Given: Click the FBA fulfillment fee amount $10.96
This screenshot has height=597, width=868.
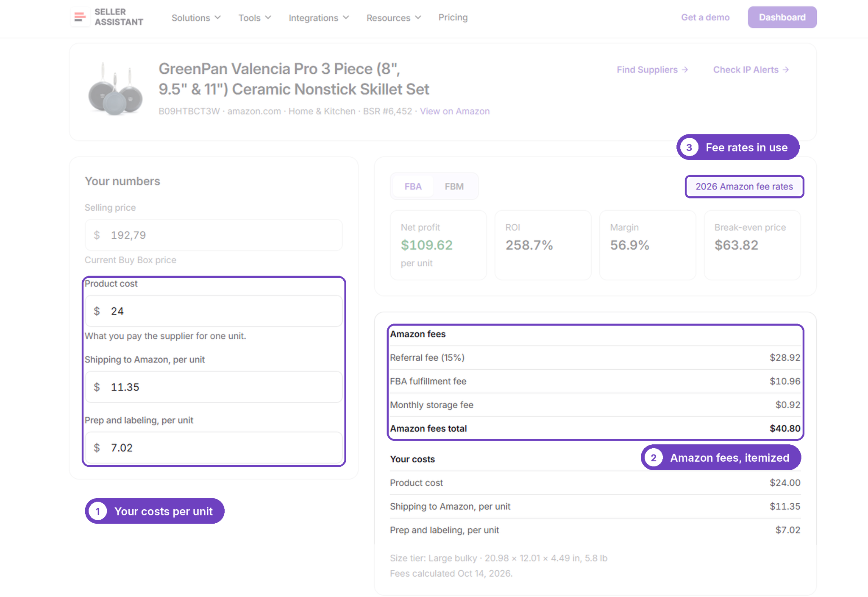Looking at the screenshot, I should pyautogui.click(x=785, y=381).
